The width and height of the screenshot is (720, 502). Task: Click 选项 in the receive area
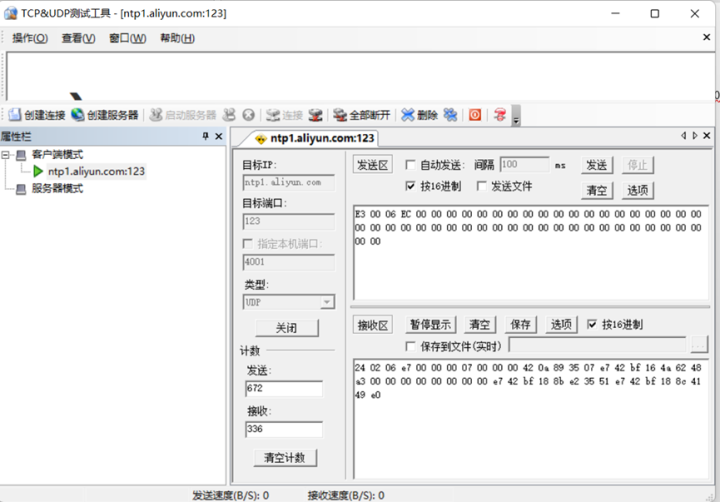point(561,325)
